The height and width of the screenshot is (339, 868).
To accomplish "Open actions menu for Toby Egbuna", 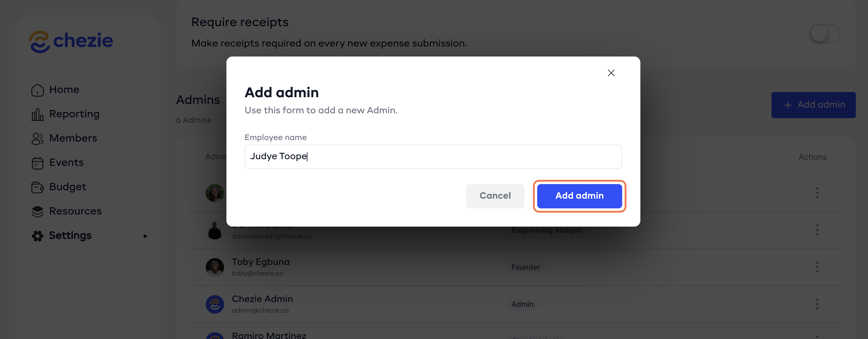I will tap(817, 267).
